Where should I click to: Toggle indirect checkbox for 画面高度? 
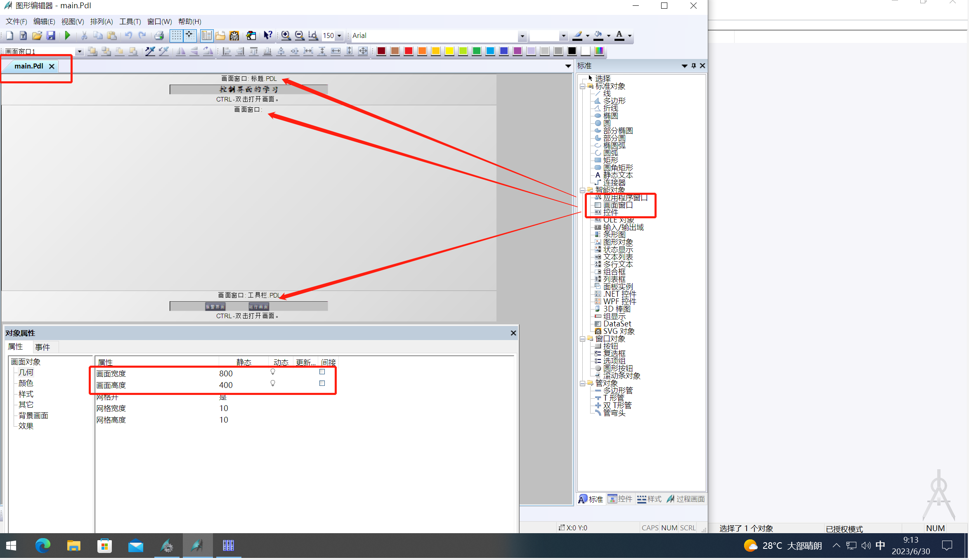click(322, 383)
